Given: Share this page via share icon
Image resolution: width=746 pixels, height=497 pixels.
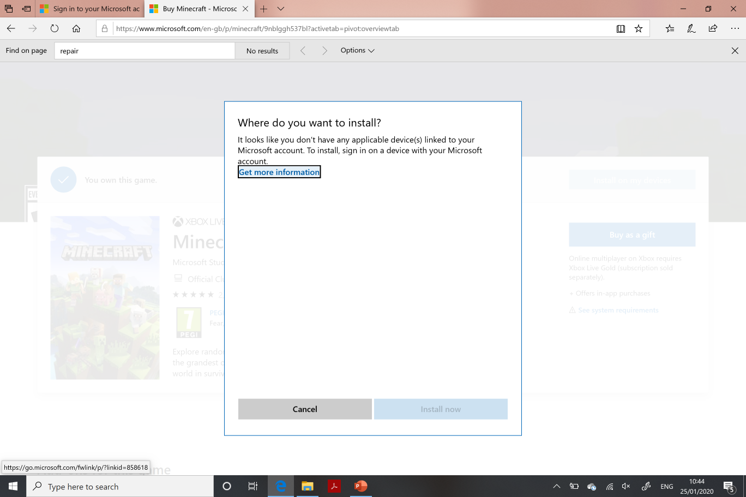Looking at the screenshot, I should (x=713, y=29).
